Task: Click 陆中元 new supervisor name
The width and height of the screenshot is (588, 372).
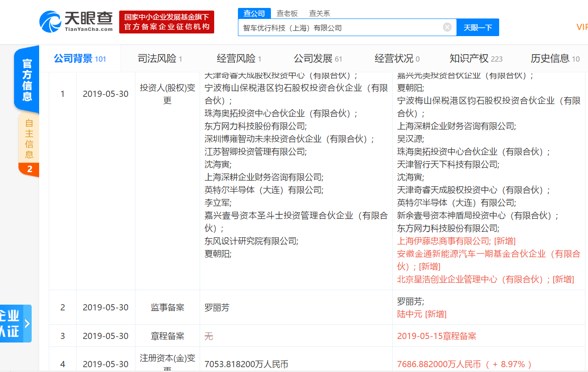Action: 409,314
